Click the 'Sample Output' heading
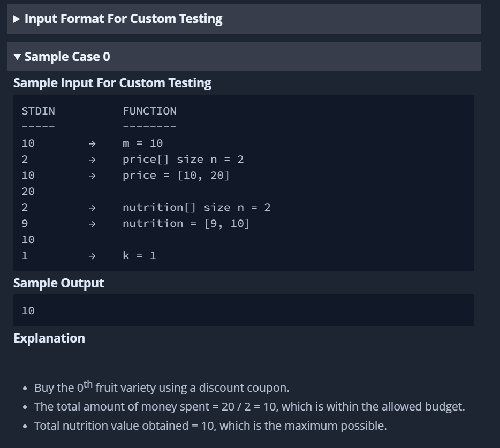The height and width of the screenshot is (448, 500). [59, 283]
